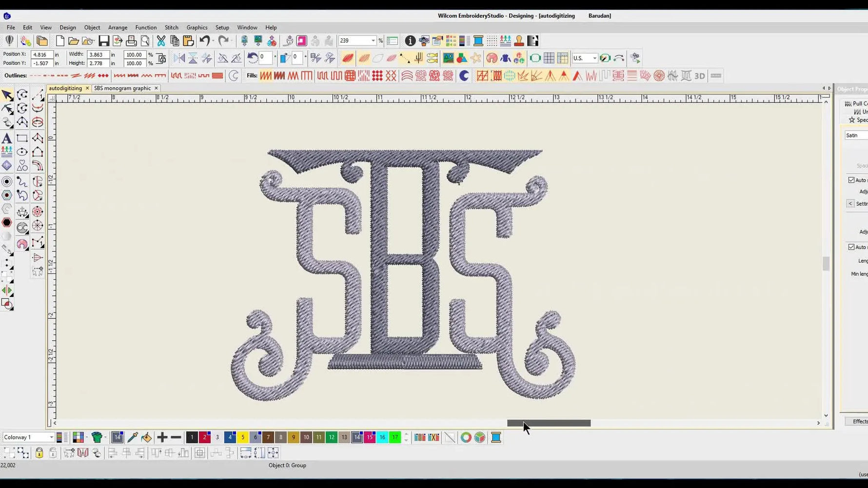Open the design information icon

(x=410, y=41)
